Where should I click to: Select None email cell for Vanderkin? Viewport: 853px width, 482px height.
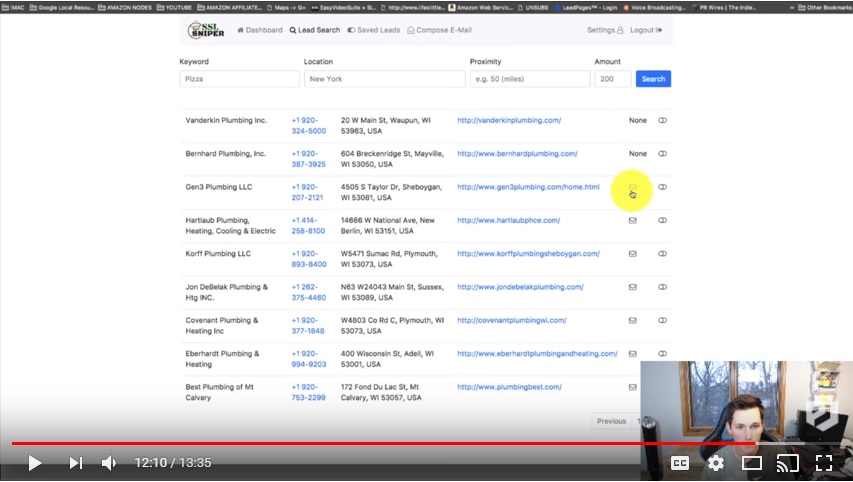pos(638,120)
